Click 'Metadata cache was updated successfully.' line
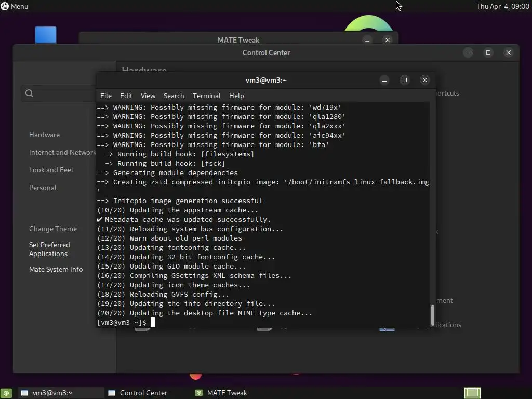 184,220
